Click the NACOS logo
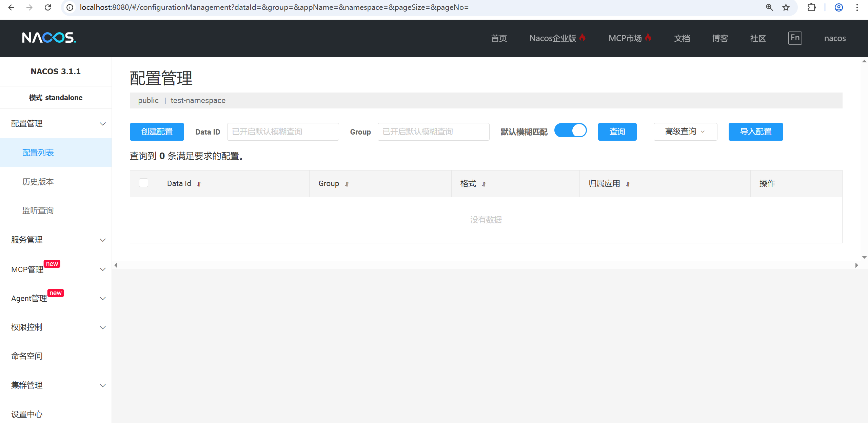Viewport: 868px width, 423px height. (x=49, y=38)
